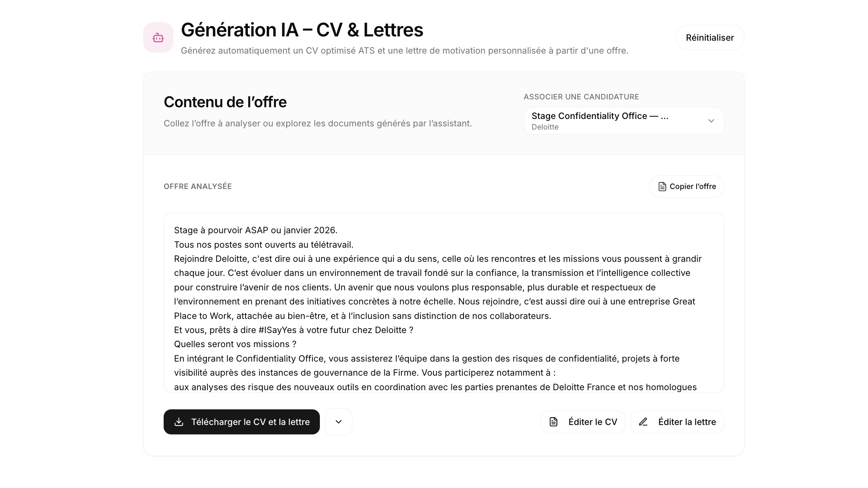Click the line mentioning #ISayYes in the offer
868x488 pixels.
294,330
